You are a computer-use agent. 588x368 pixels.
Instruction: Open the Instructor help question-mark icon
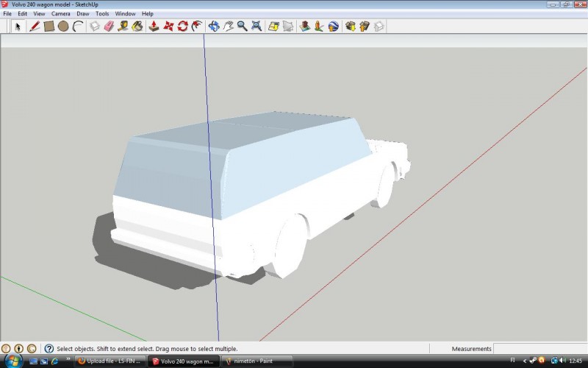click(49, 348)
